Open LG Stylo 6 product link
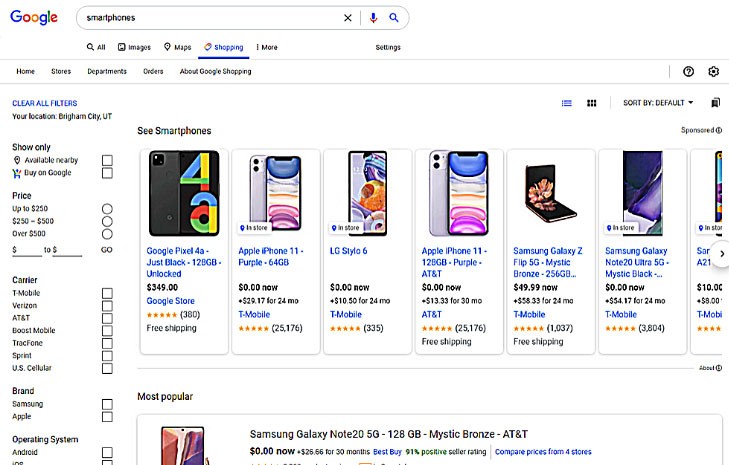 point(348,251)
